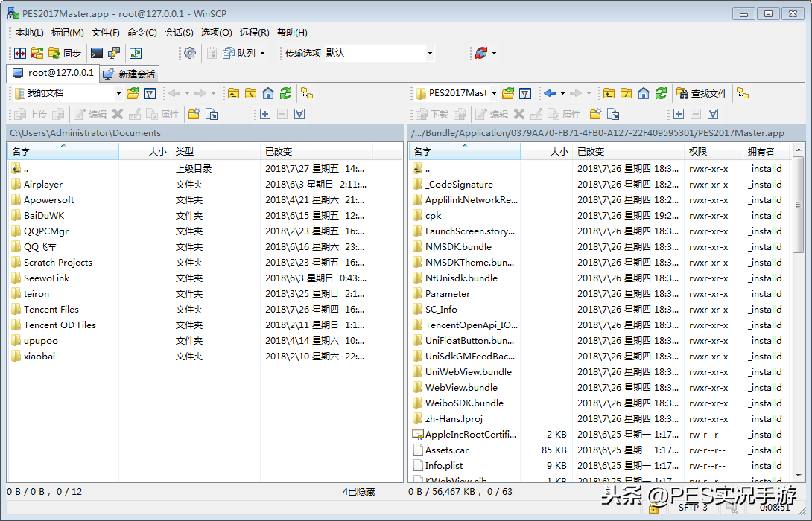Open preferences via the gear icon
This screenshot has height=521, width=812.
[x=189, y=53]
